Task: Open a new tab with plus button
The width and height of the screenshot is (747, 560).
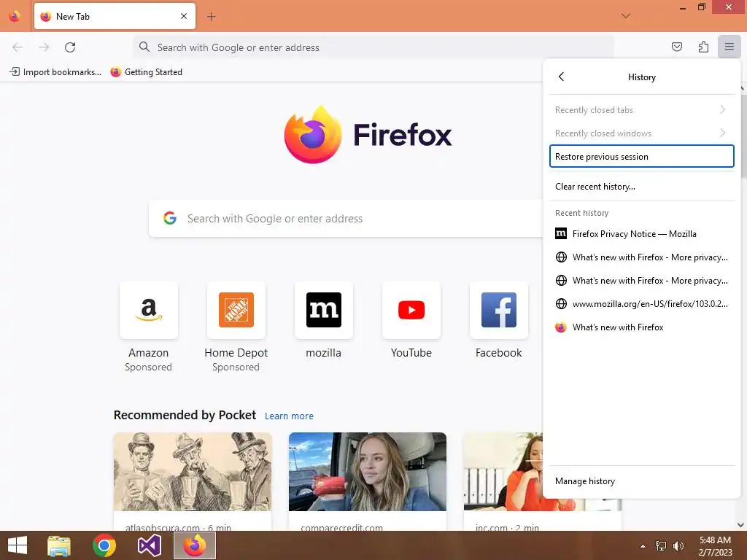Action: coord(211,17)
